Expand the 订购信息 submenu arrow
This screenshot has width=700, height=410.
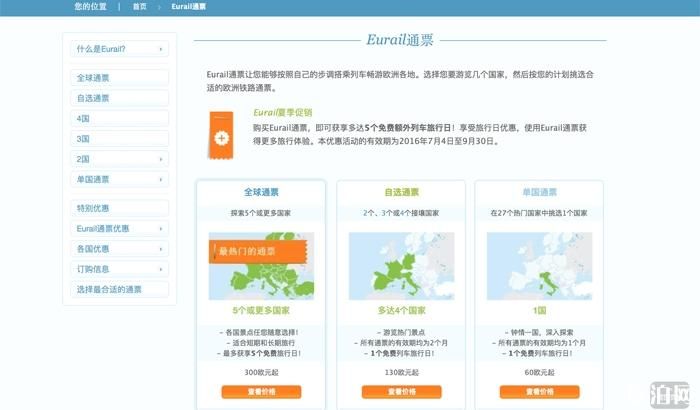161,269
